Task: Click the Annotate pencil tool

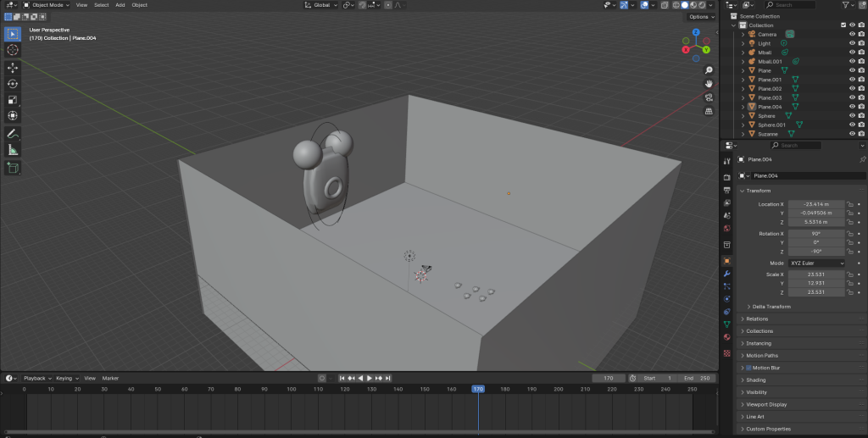Action: pos(13,134)
